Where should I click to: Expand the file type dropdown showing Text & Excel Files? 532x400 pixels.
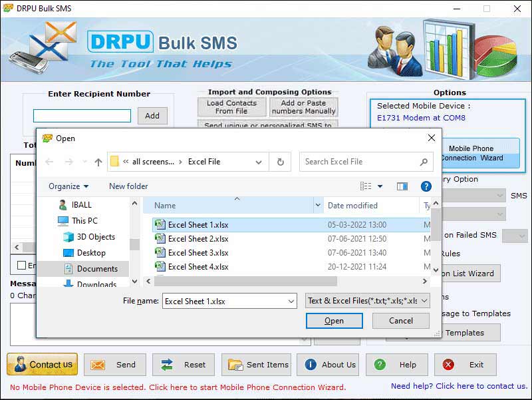[x=425, y=300]
